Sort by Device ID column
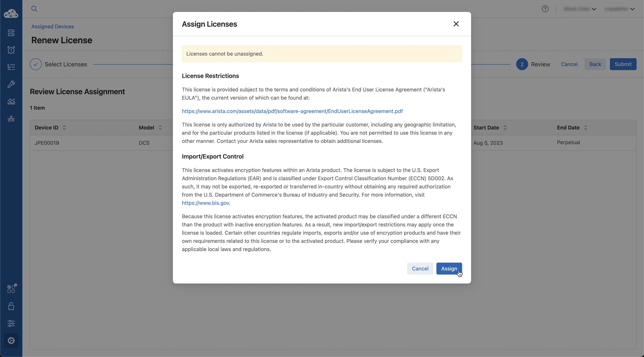Image resolution: width=644 pixels, height=357 pixels. coord(64,128)
